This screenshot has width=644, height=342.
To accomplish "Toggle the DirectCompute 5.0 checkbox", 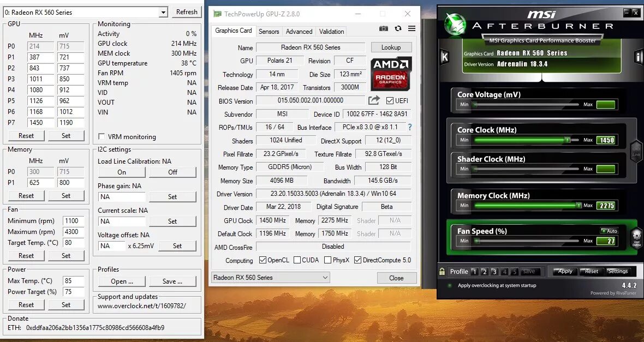I will click(357, 260).
